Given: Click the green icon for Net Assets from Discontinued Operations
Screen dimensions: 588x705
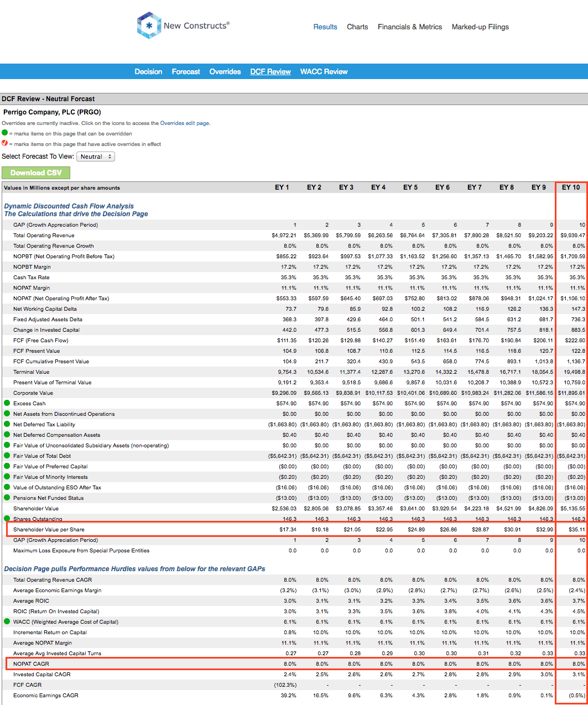Looking at the screenshot, I should click(7, 414).
